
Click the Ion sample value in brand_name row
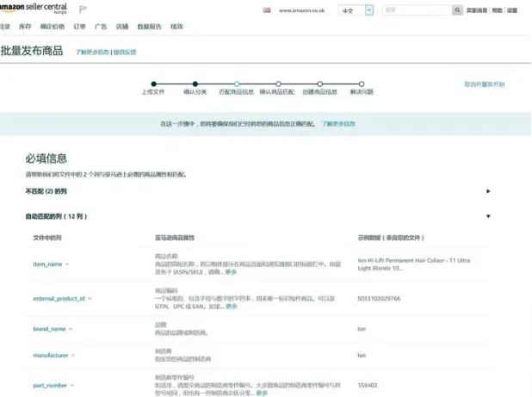362,329
